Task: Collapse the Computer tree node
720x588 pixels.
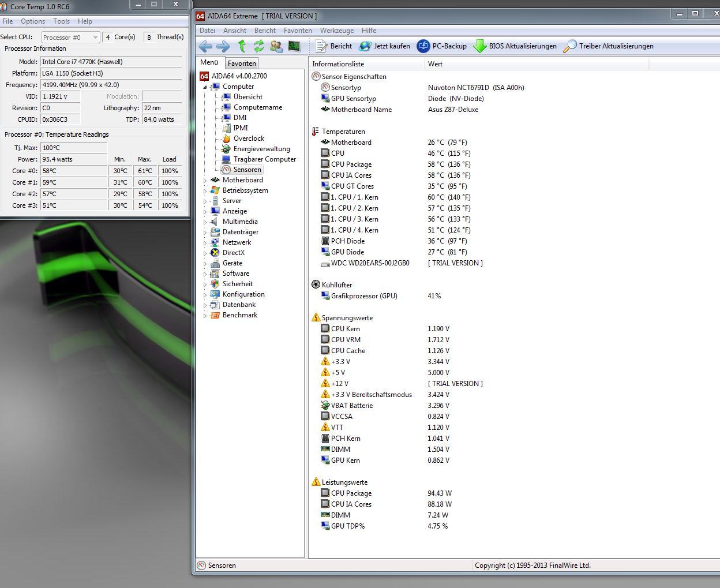Action: pyautogui.click(x=205, y=87)
